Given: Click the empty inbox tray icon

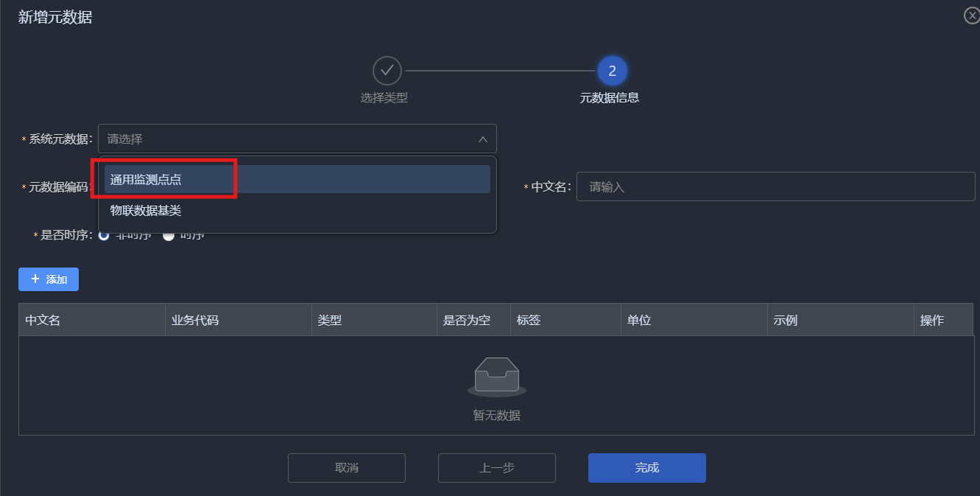Looking at the screenshot, I should 497,376.
